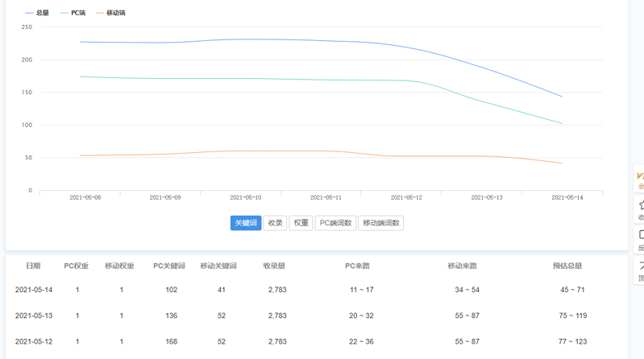Viewport: 644px width, 359px height.
Task: Show the 移动端词数 chart
Action: tap(381, 223)
